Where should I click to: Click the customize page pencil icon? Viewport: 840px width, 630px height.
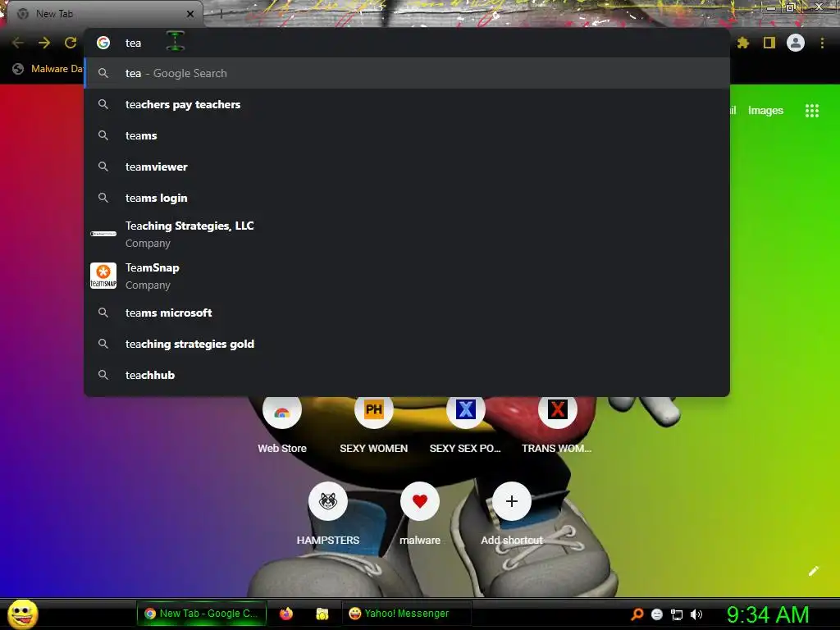(813, 571)
